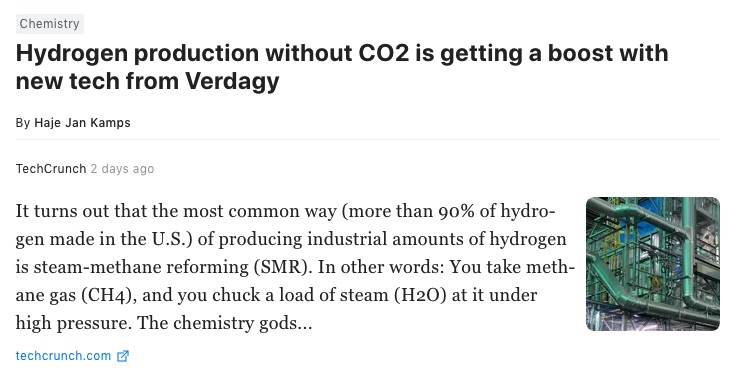Click author name Haje Jan Kamps

[82, 123]
